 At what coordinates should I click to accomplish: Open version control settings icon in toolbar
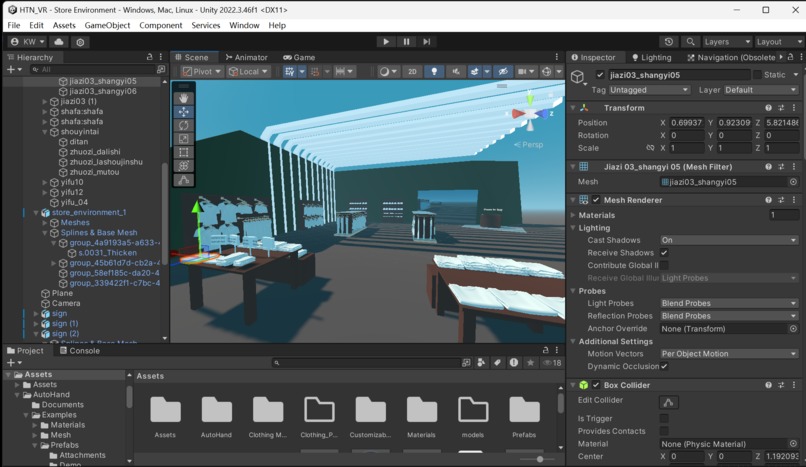[x=80, y=42]
